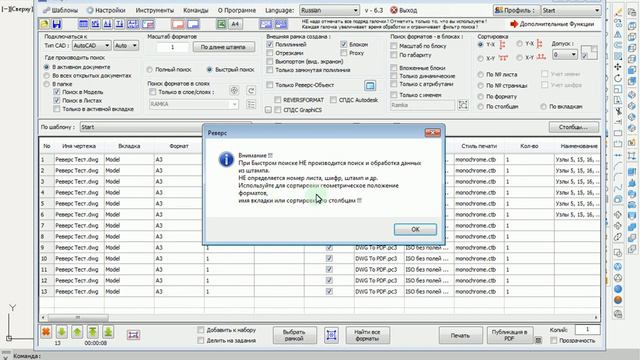Click the A4 format icon in toolbar

pos(235,24)
